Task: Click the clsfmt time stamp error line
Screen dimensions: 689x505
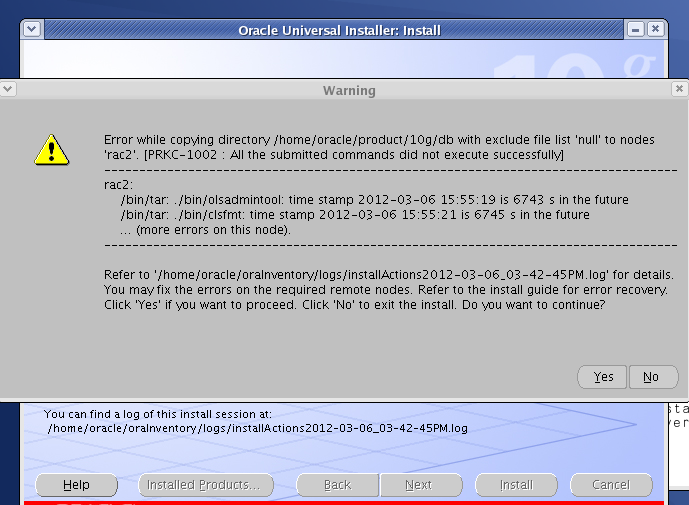Action: point(355,214)
